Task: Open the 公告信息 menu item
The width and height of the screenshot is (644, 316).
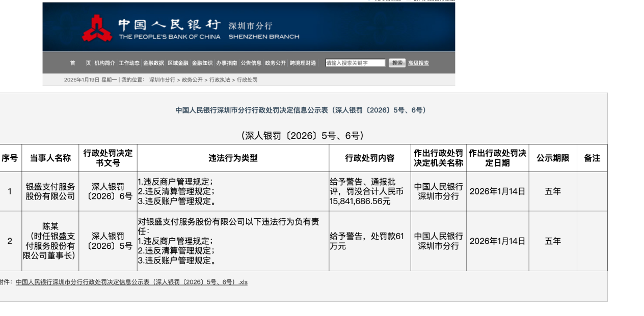Action: tap(251, 63)
